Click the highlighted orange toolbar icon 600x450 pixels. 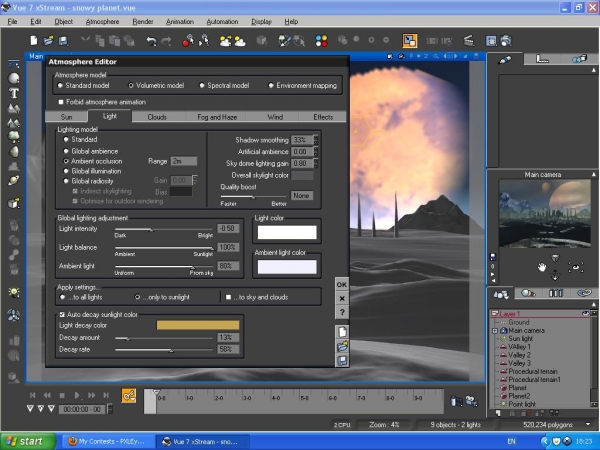click(410, 41)
